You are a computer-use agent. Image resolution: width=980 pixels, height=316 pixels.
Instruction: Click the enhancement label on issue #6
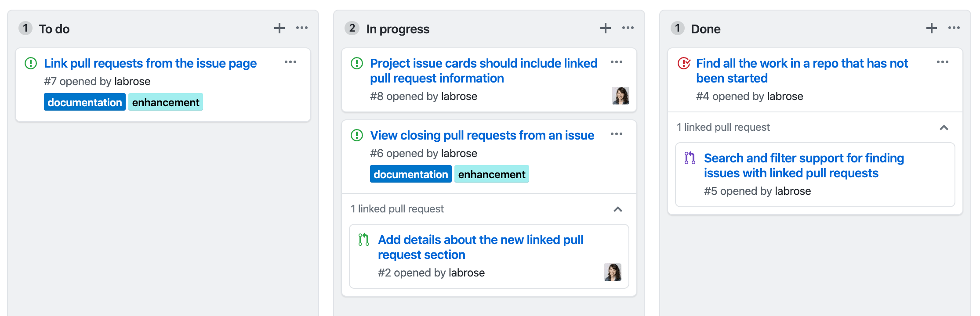coord(492,174)
